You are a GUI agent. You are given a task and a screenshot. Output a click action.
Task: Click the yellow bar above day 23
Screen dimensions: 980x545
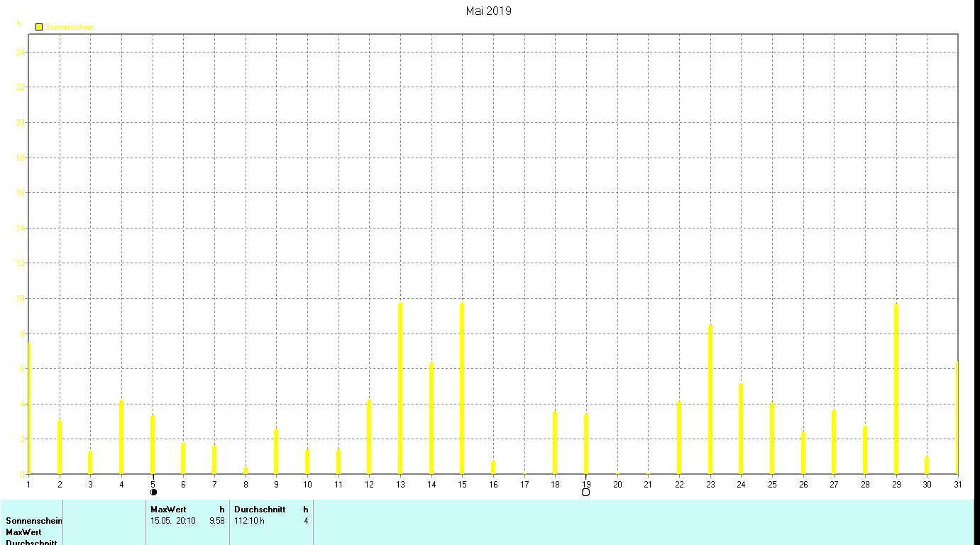[x=710, y=400]
